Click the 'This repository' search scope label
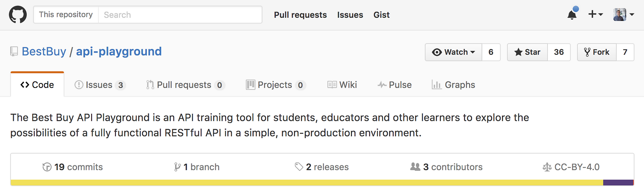The image size is (644, 193). pyautogui.click(x=66, y=15)
